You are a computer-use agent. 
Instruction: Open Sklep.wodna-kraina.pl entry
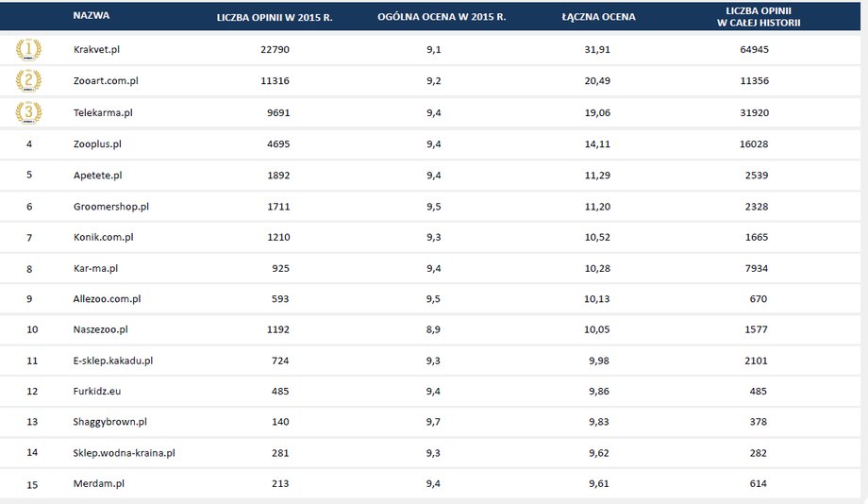point(124,453)
